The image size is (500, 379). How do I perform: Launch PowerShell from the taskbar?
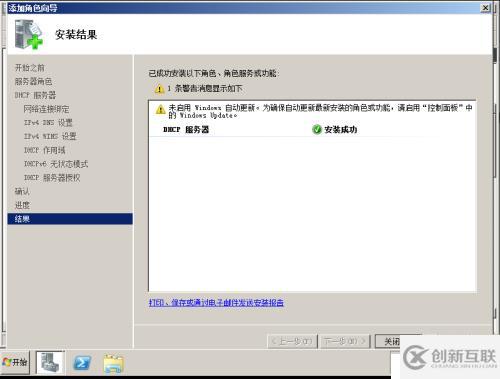pyautogui.click(x=82, y=363)
